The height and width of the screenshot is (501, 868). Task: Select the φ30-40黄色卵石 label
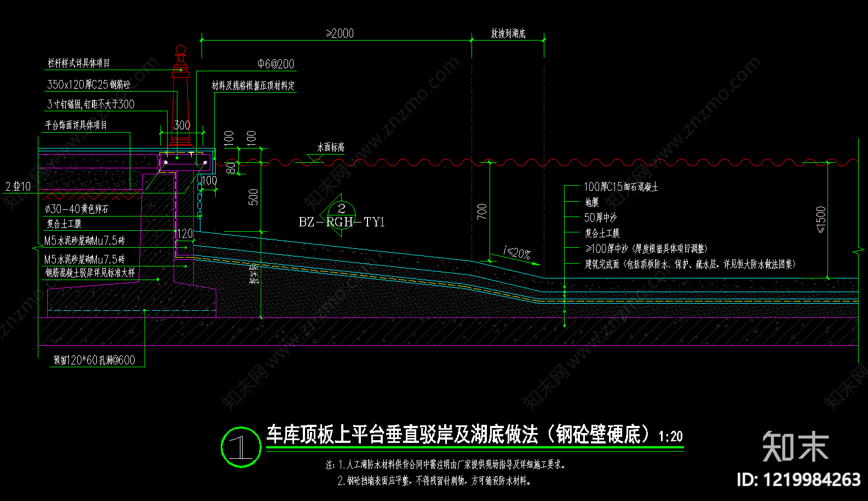[x=76, y=209]
